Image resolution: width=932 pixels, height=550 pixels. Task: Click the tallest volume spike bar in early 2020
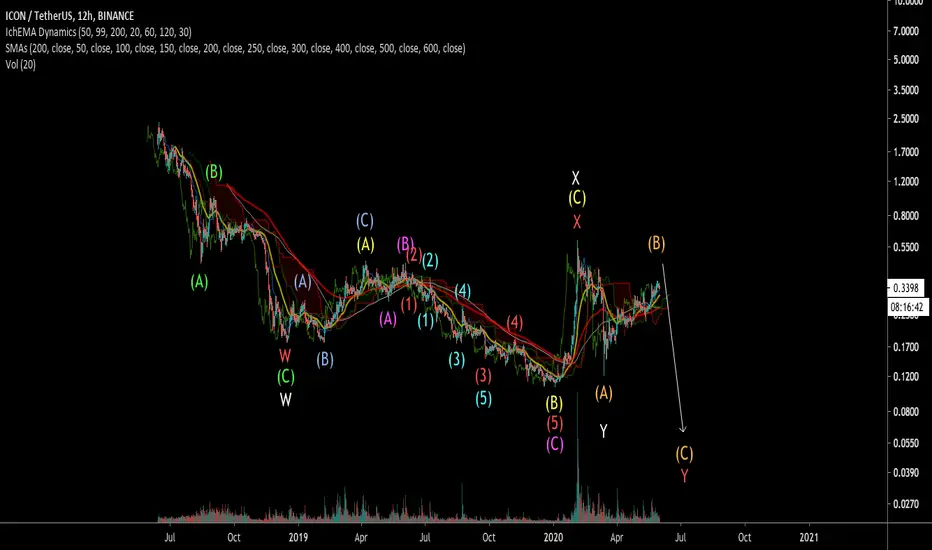[577, 457]
